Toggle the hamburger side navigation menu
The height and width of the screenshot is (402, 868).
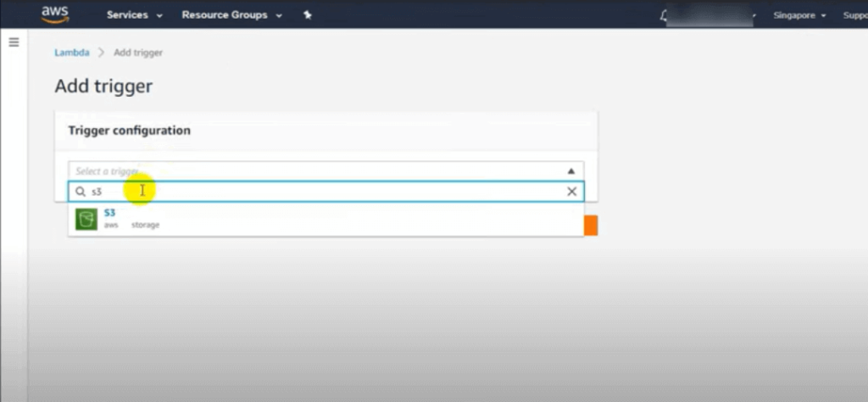[14, 42]
